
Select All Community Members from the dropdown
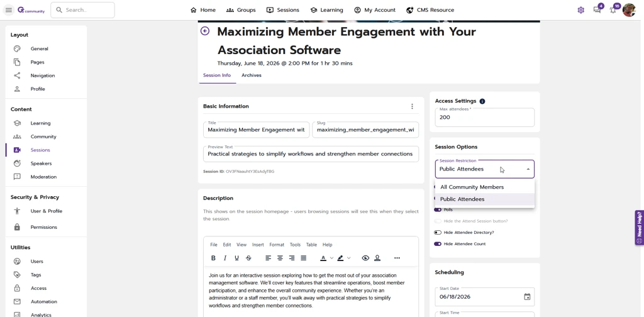[472, 187]
